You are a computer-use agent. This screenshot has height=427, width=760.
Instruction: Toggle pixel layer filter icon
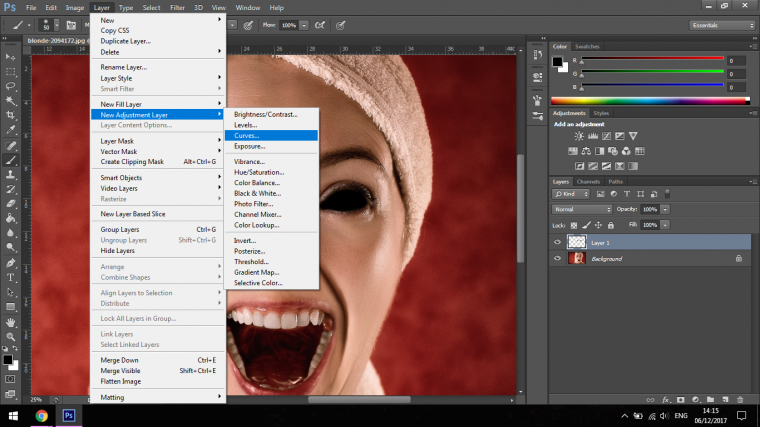tap(601, 194)
